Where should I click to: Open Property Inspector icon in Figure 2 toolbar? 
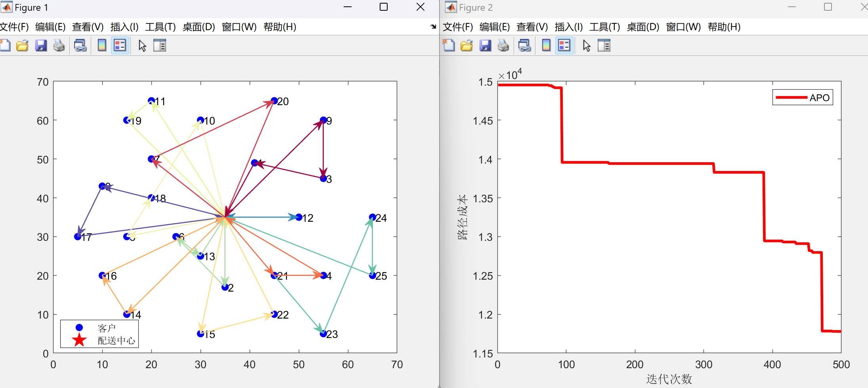604,46
